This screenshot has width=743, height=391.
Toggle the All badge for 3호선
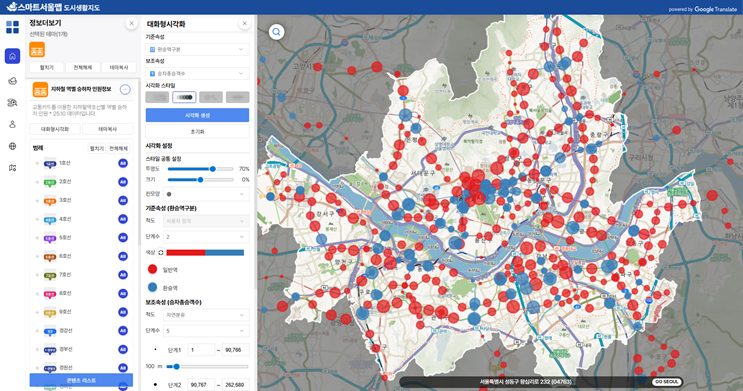point(123,200)
